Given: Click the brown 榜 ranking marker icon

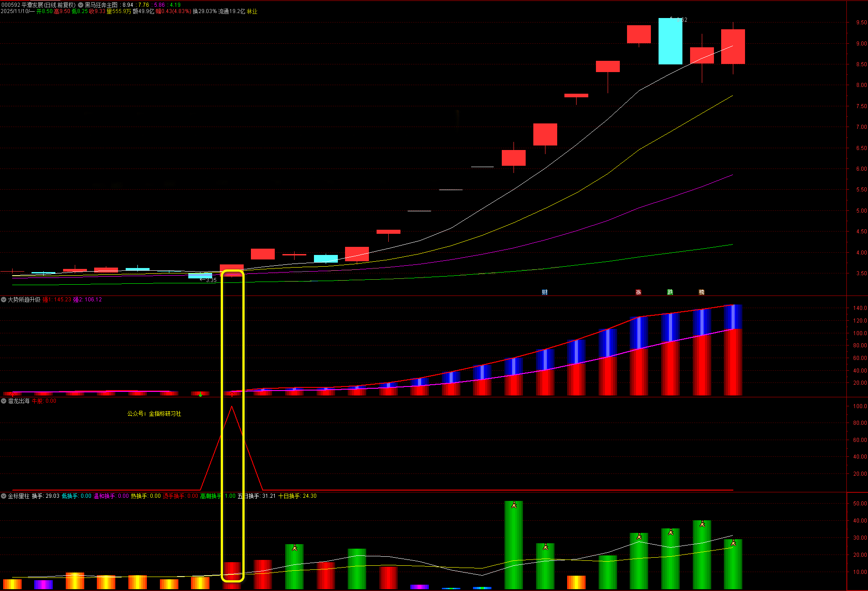Looking at the screenshot, I should tap(701, 292).
